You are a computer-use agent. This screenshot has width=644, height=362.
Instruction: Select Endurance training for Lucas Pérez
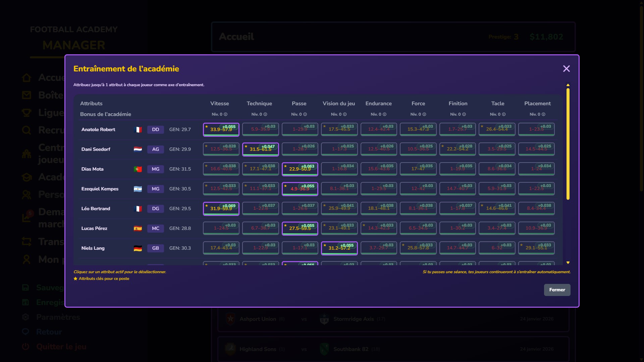(x=379, y=228)
